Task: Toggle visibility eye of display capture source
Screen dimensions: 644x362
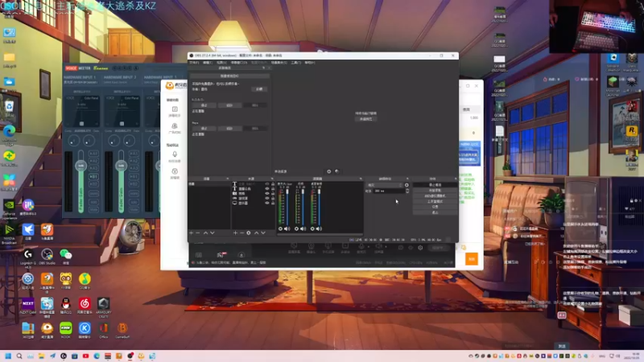Action: [267, 203]
